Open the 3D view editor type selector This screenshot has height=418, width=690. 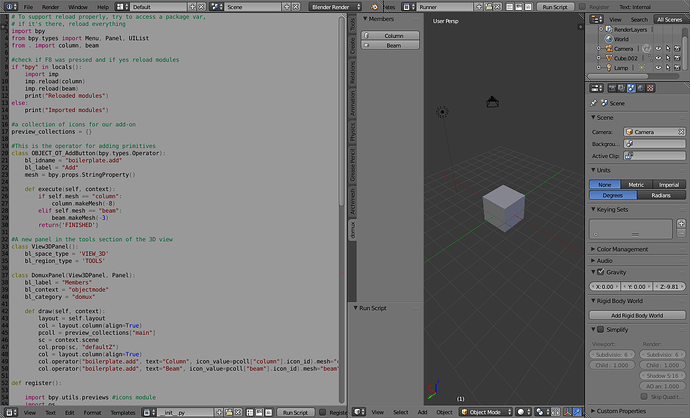[360, 412]
